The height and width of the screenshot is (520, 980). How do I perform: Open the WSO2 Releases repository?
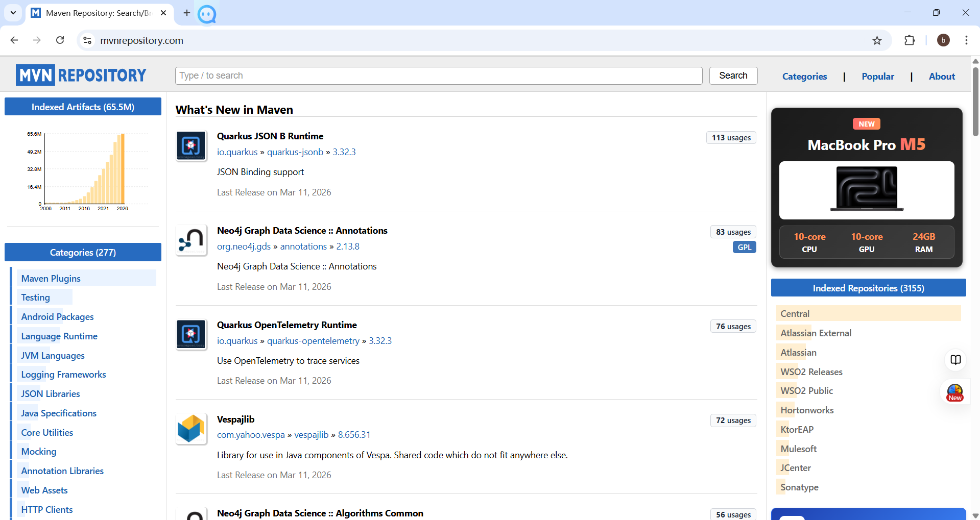tap(811, 372)
